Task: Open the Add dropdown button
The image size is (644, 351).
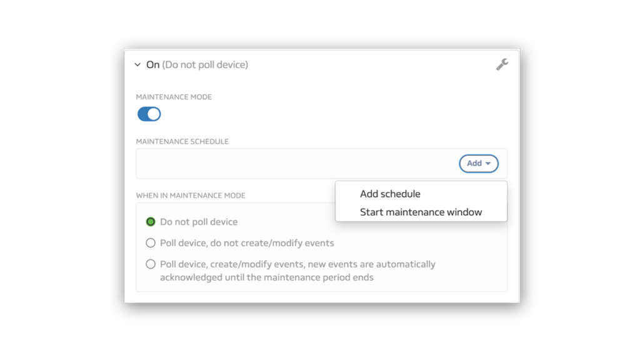Action: pyautogui.click(x=478, y=163)
